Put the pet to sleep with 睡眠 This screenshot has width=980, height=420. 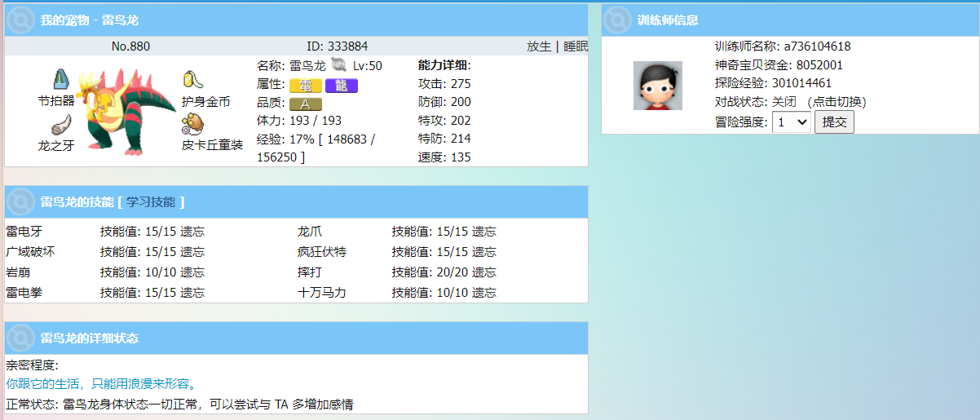coord(575,46)
